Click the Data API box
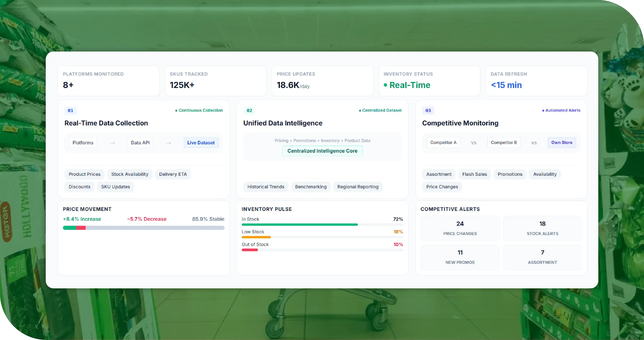The height and width of the screenshot is (340, 644). click(140, 143)
